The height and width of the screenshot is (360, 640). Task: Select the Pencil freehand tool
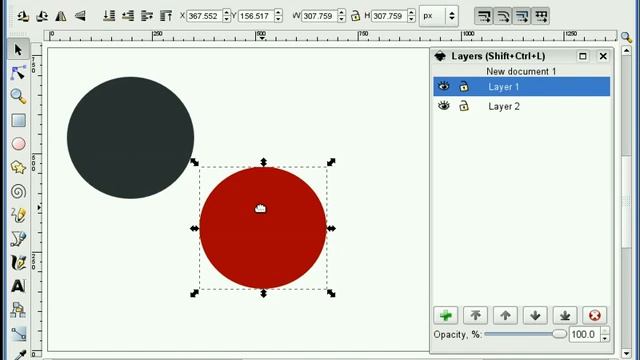point(18,215)
